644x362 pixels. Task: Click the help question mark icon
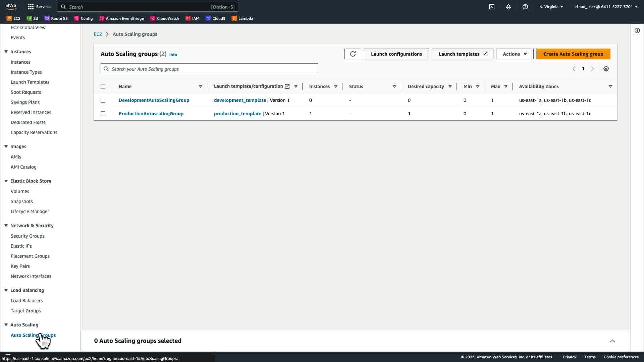[525, 7]
